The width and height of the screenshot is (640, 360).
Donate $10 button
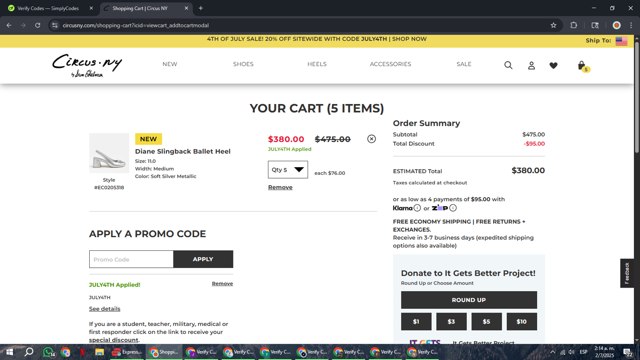(522, 322)
